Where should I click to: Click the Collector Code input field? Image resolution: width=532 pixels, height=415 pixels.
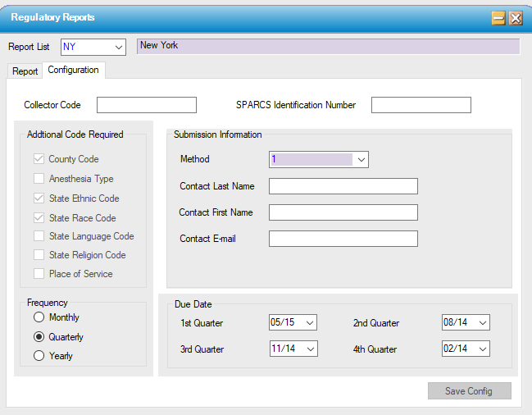(x=147, y=105)
